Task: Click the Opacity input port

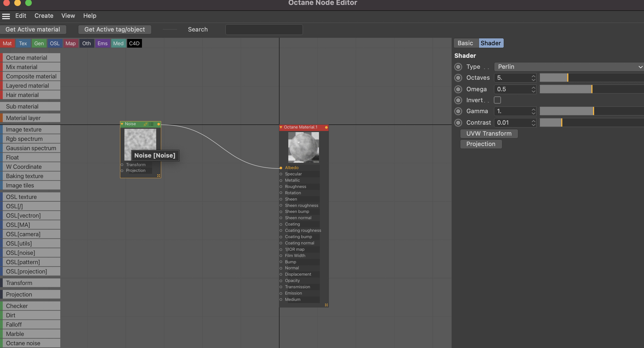Action: pyautogui.click(x=281, y=281)
